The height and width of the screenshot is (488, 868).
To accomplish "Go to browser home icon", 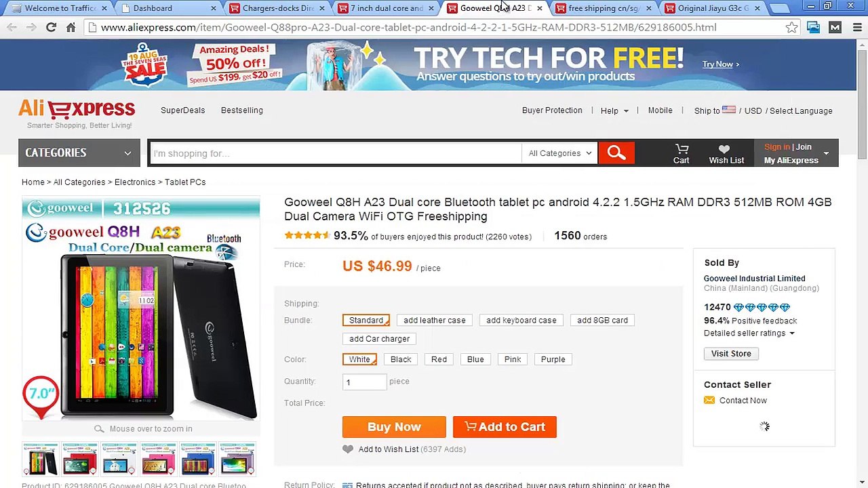I will 71,27.
